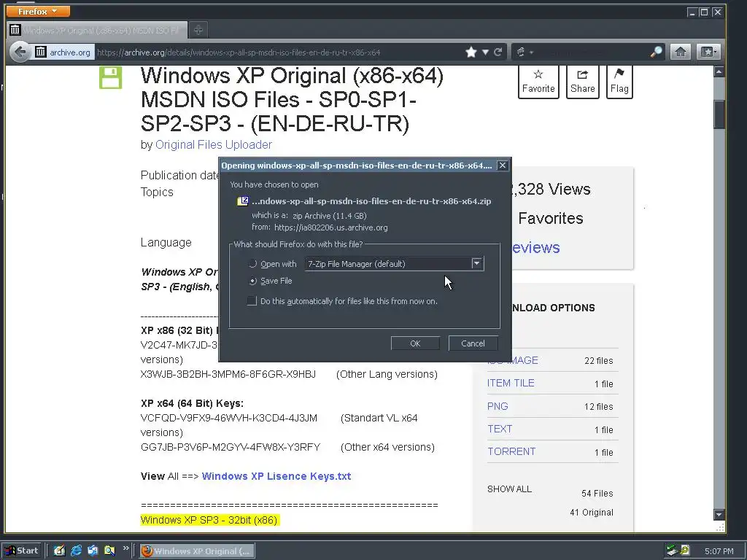Click the Reviews link in stats box
The image size is (747, 560).
535,248
